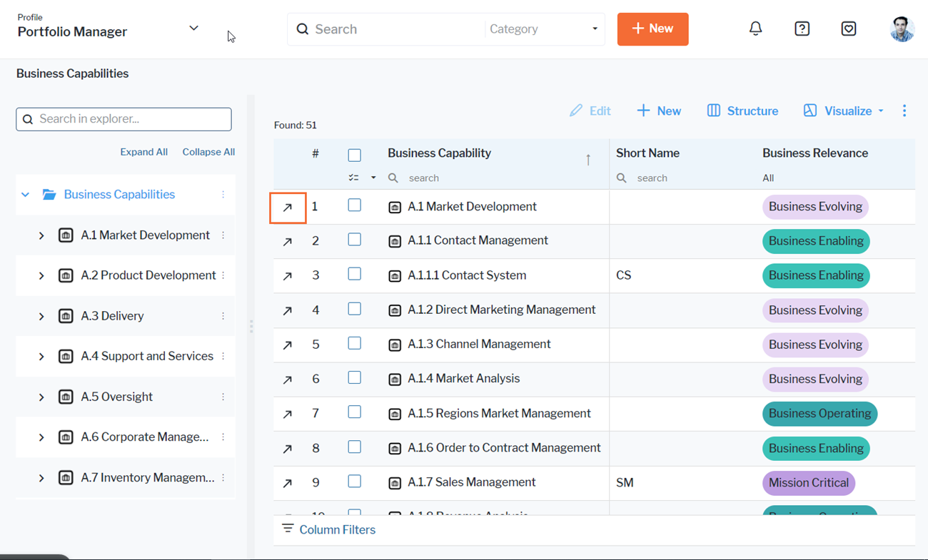The height and width of the screenshot is (560, 928).
Task: Open the Portfolio Manager profile dropdown
Action: click(193, 29)
